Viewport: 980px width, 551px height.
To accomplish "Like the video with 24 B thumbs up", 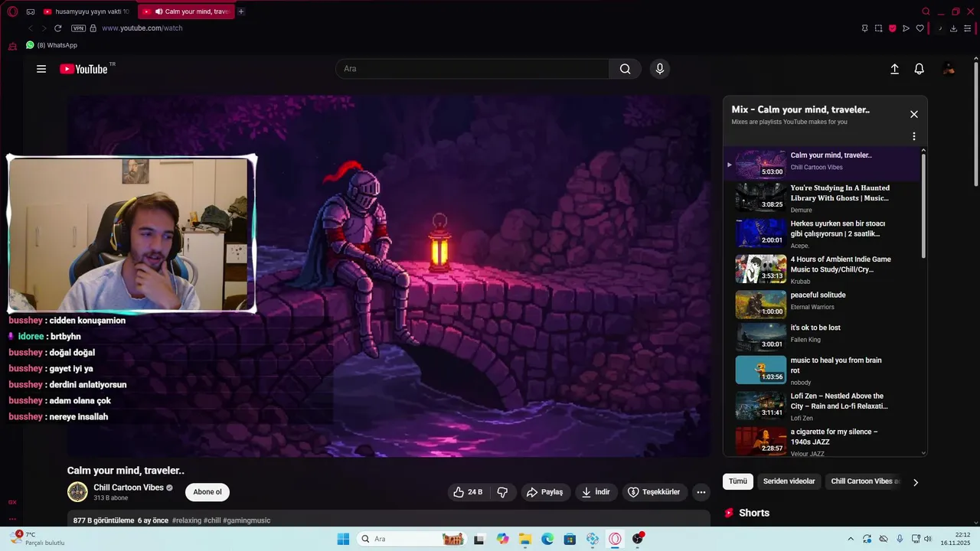I will [468, 492].
